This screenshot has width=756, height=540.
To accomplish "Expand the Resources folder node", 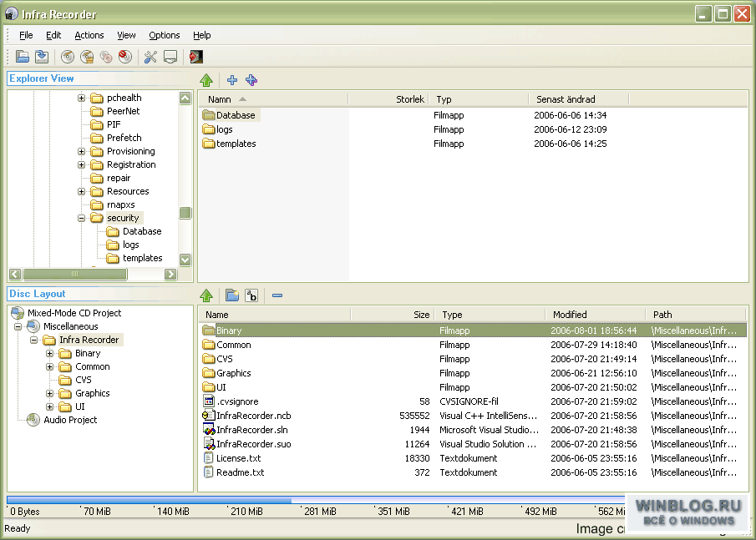I will pos(82,192).
